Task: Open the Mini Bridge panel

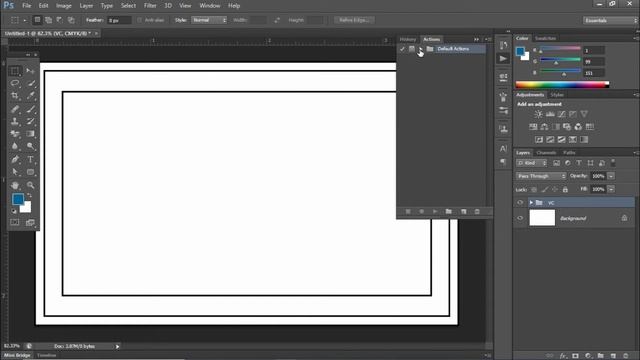Action: 17,356
